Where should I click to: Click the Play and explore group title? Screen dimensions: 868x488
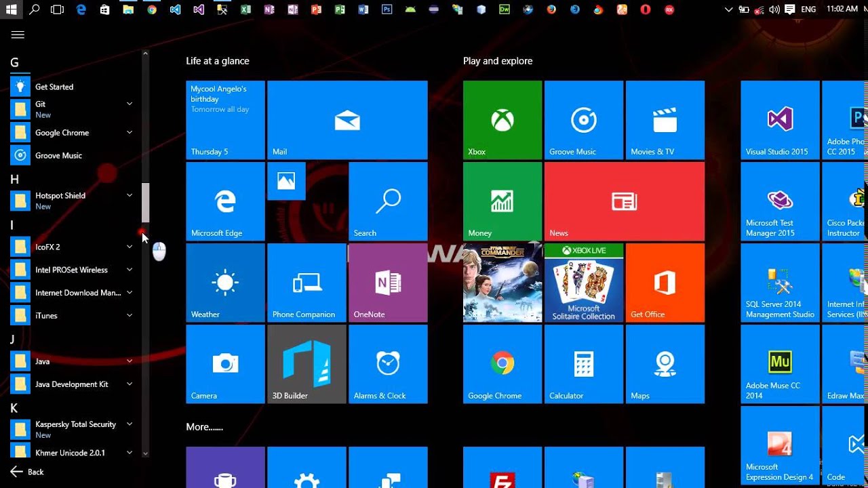click(498, 61)
